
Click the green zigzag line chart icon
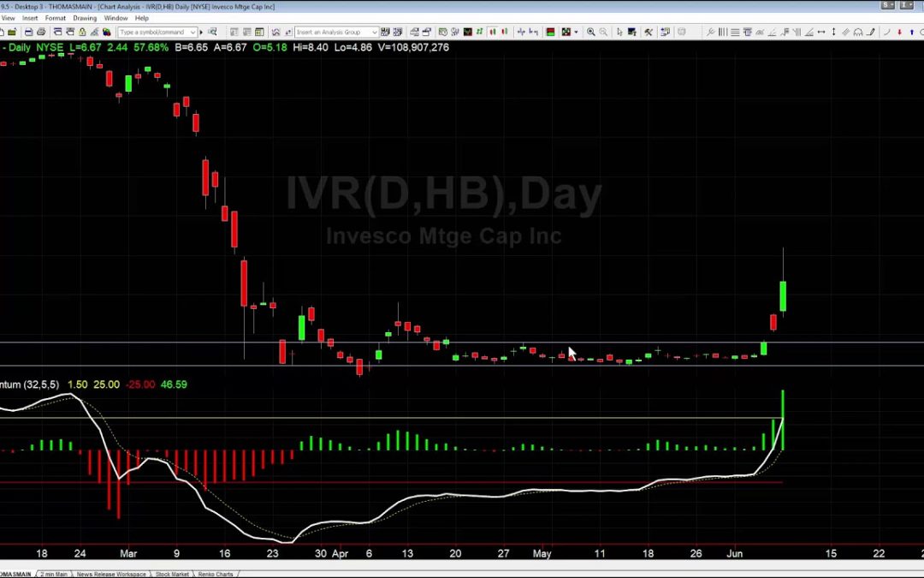click(480, 32)
